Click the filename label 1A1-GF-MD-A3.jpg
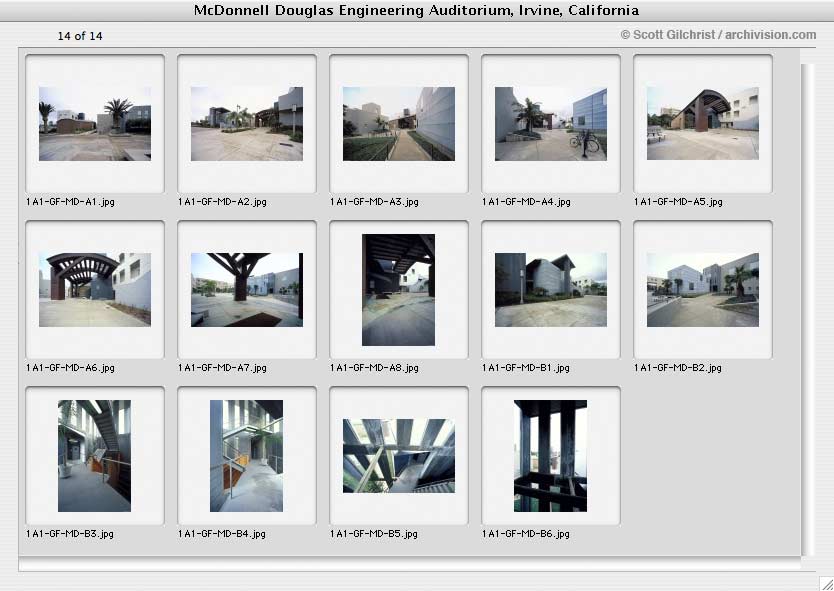 click(x=374, y=202)
